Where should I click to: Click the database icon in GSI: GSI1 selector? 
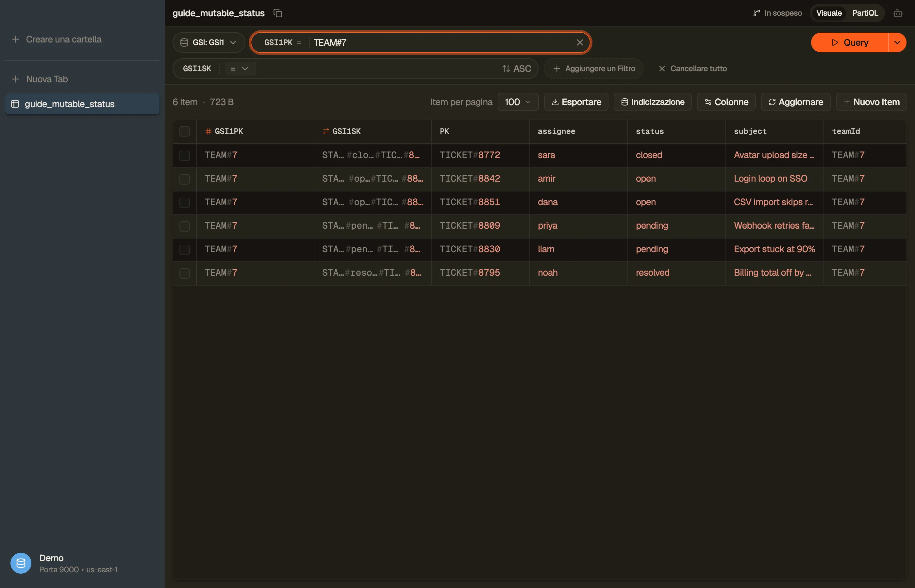pos(184,42)
